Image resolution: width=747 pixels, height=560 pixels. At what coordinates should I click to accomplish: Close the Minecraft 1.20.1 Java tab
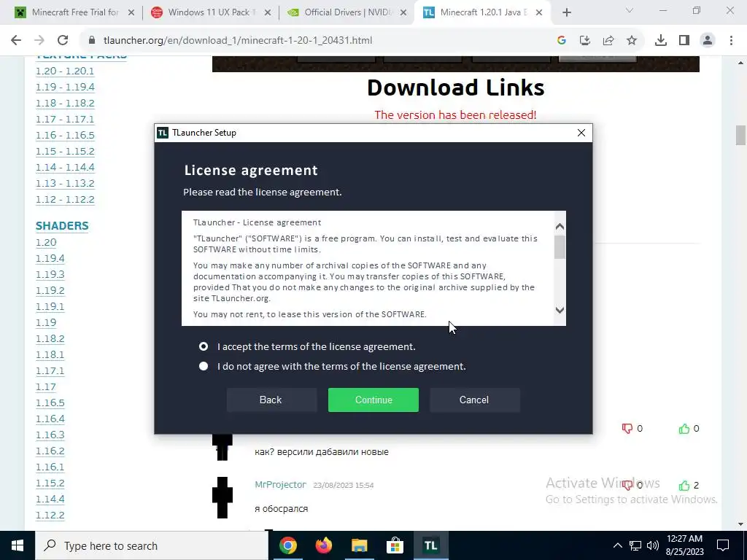(539, 13)
